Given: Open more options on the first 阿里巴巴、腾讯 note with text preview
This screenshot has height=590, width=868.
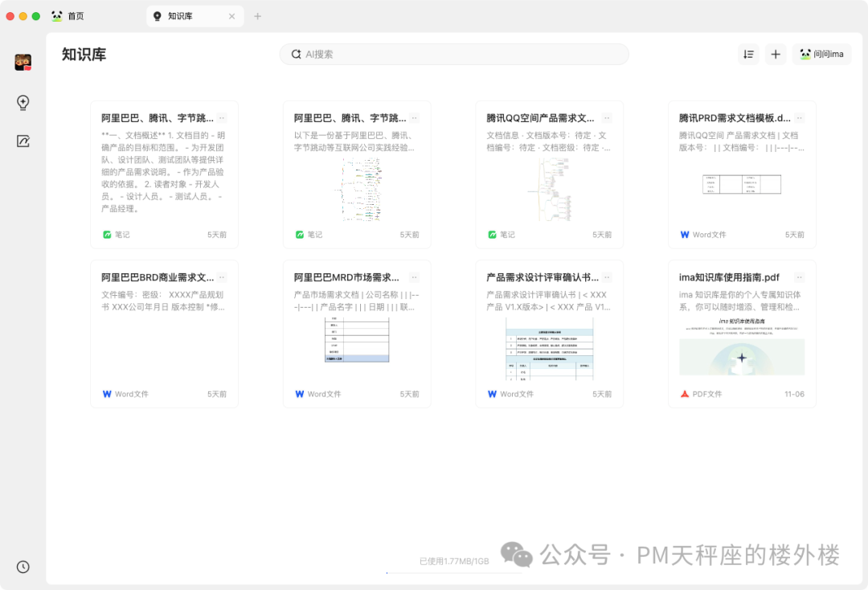Looking at the screenshot, I should 222,118.
